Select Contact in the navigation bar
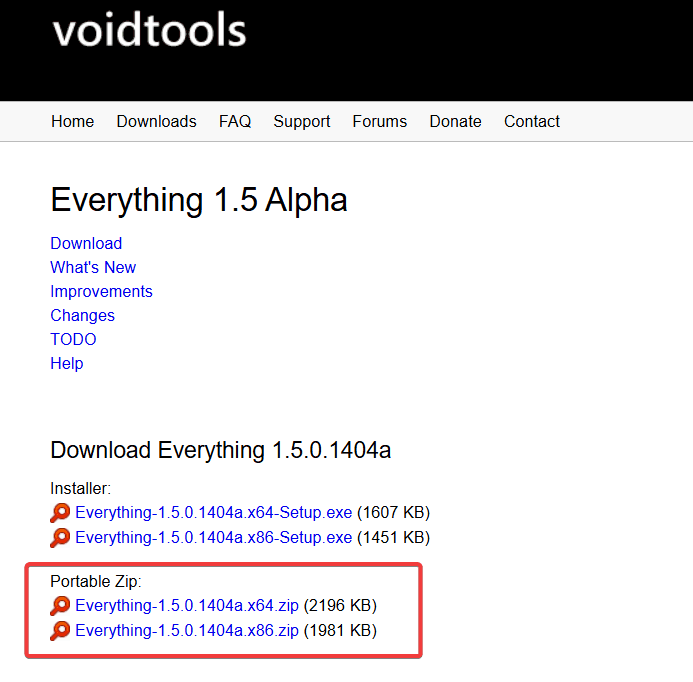This screenshot has width=693, height=682. (x=531, y=121)
